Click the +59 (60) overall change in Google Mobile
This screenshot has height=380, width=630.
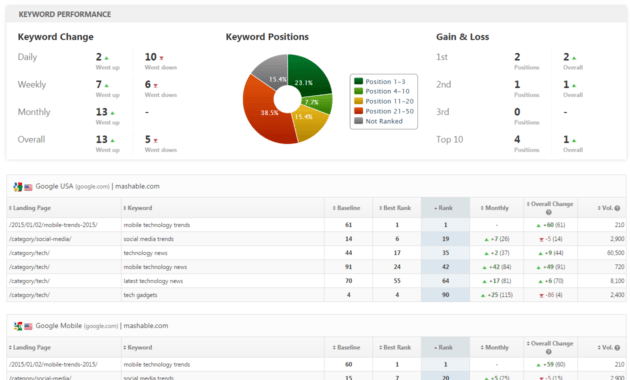point(551,364)
